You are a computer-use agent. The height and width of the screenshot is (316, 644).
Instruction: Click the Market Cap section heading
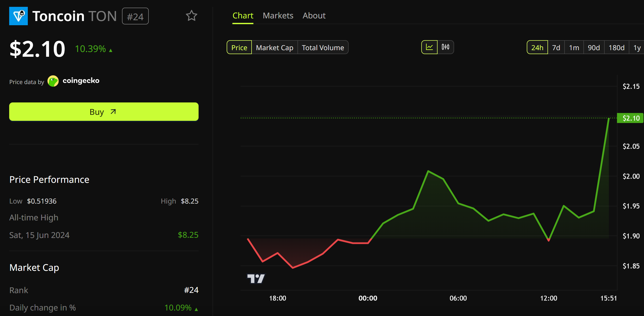coord(34,268)
